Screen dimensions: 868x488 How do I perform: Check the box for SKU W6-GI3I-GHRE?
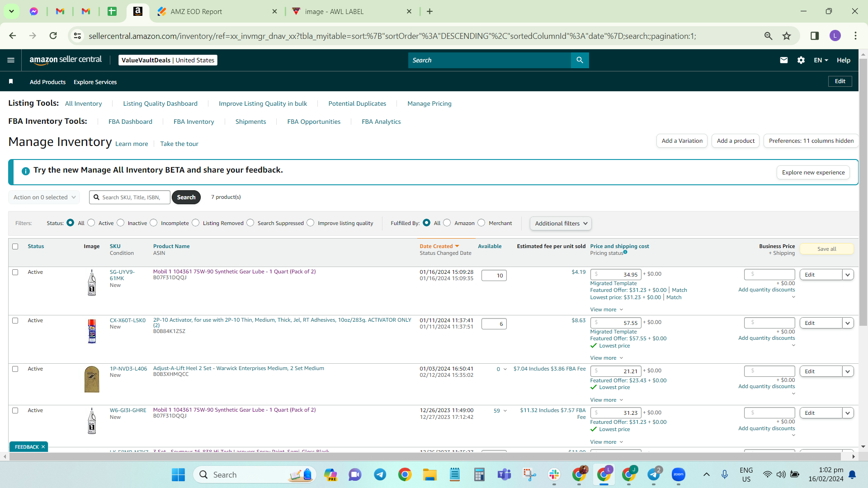15,411
